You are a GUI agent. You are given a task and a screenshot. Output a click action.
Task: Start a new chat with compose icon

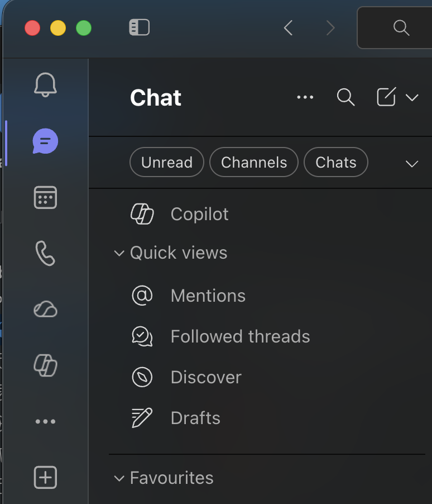click(x=386, y=97)
